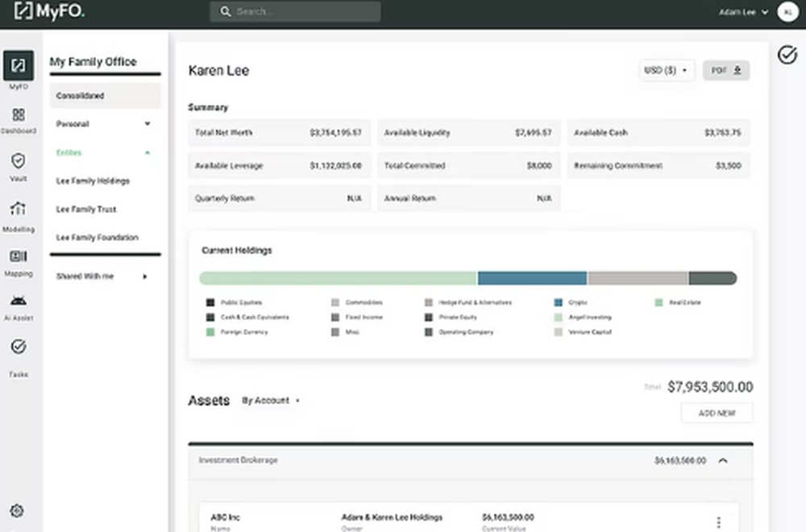Click Adam & Karen Lee Holdings owner
The image size is (806, 532).
392,517
